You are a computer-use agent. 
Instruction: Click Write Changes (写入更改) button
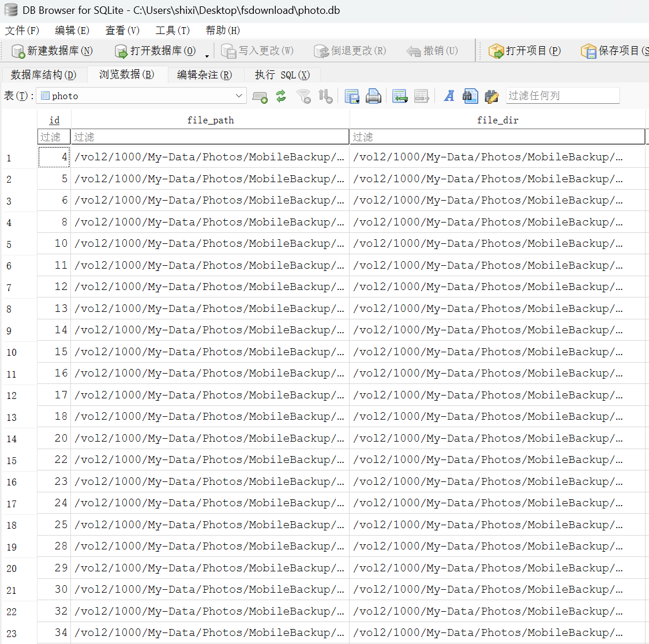point(257,51)
